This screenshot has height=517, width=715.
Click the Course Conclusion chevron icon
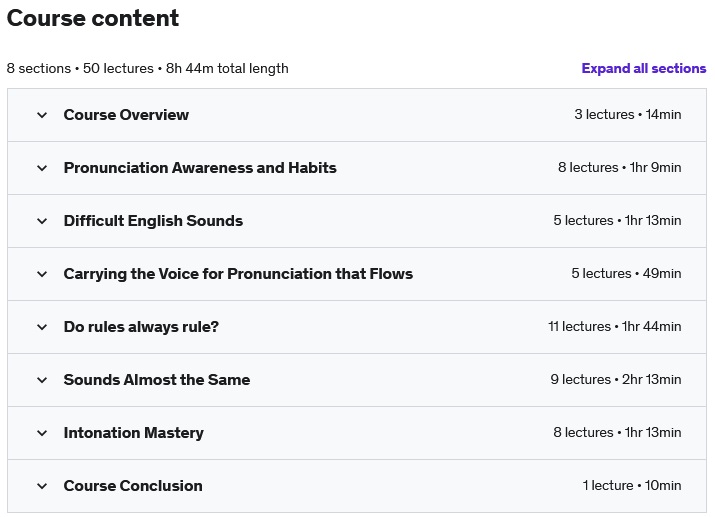42,486
